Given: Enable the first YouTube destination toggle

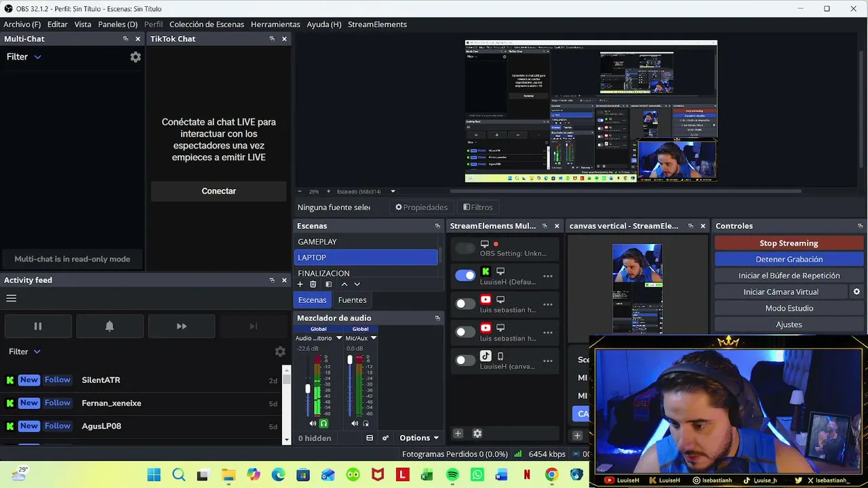Looking at the screenshot, I should click(x=465, y=304).
